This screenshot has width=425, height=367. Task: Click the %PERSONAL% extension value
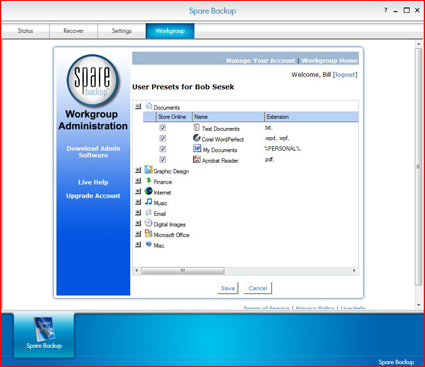pos(283,149)
